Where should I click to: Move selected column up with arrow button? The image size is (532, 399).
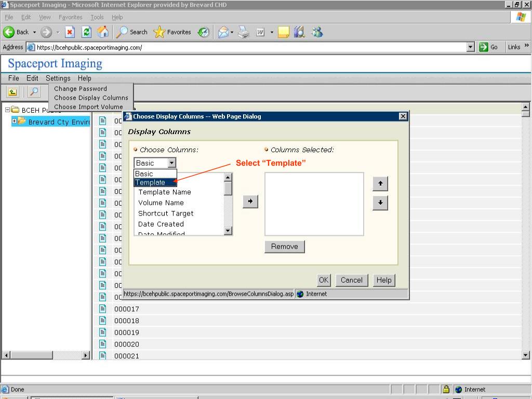pos(380,183)
